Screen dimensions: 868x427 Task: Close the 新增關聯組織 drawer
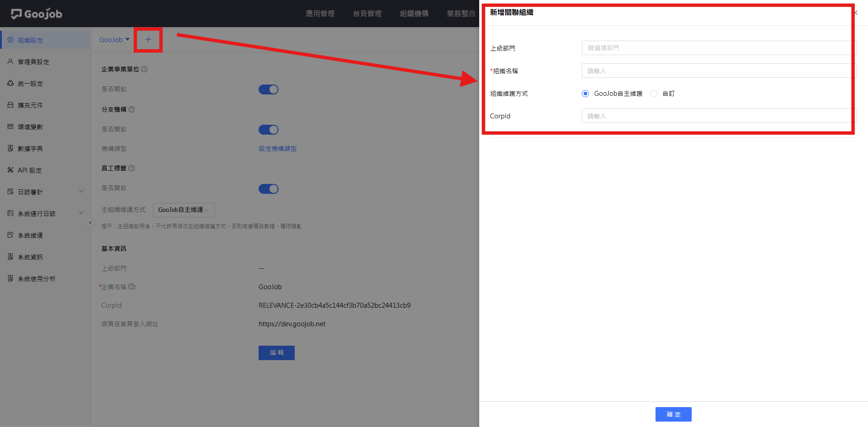[856, 13]
